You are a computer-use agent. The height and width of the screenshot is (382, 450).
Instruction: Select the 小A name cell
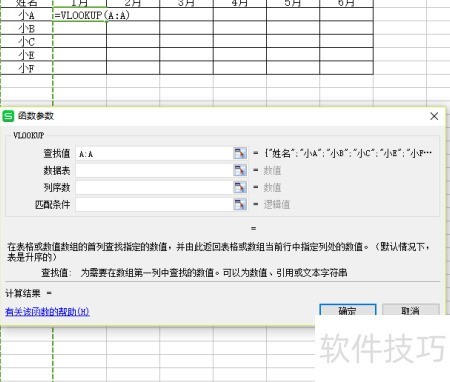click(27, 15)
